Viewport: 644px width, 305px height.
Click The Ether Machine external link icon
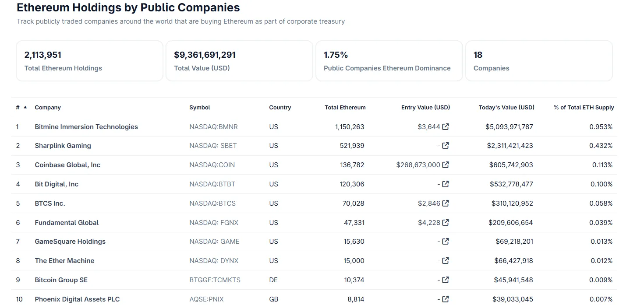(x=446, y=261)
